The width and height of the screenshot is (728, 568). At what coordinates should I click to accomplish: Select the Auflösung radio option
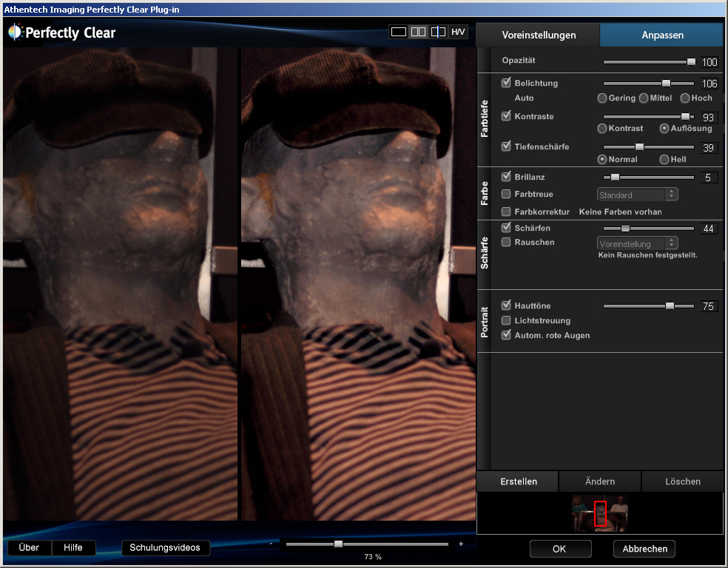(x=664, y=128)
